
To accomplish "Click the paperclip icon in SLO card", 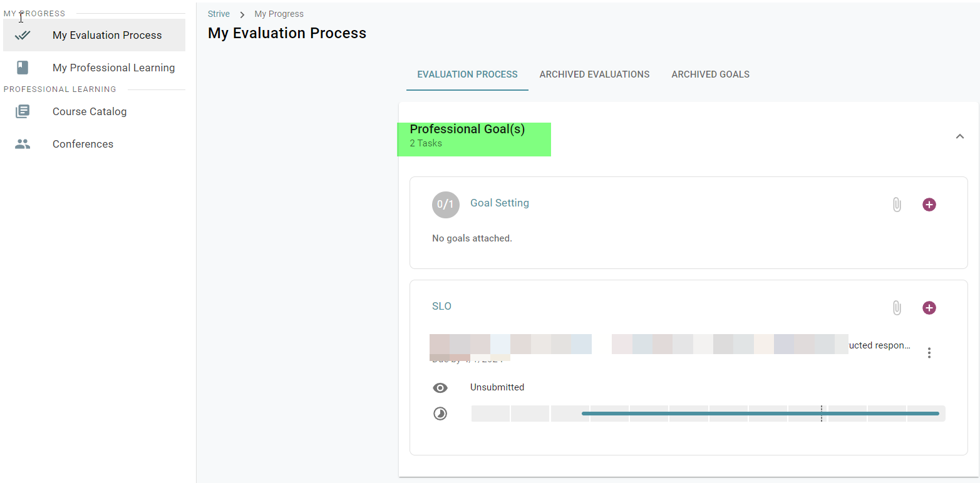I will pos(897,308).
